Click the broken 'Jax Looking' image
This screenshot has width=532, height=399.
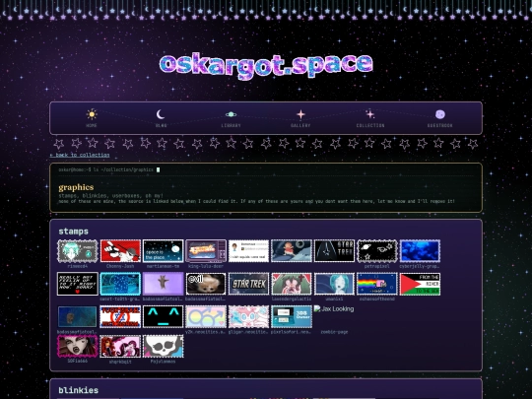pos(334,309)
